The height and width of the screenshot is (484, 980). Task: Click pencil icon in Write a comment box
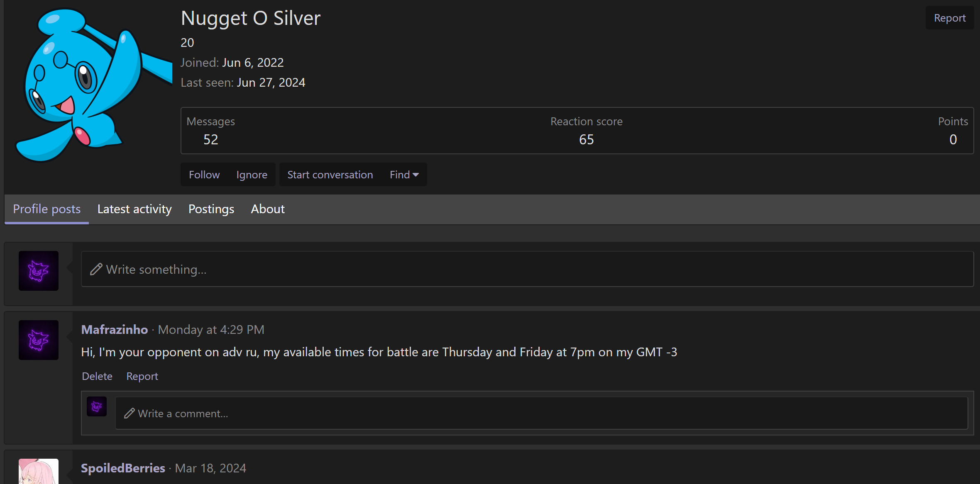130,413
